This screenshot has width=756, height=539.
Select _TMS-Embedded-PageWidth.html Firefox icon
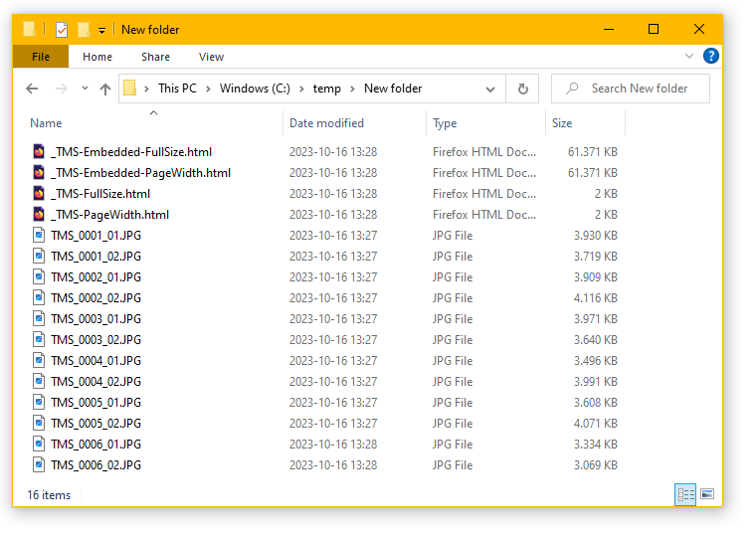click(x=39, y=173)
